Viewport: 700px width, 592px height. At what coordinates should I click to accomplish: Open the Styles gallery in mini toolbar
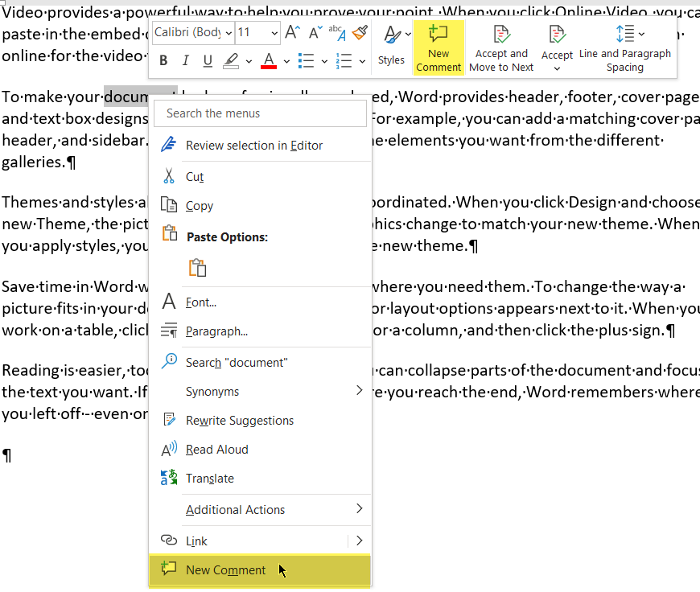(392, 47)
